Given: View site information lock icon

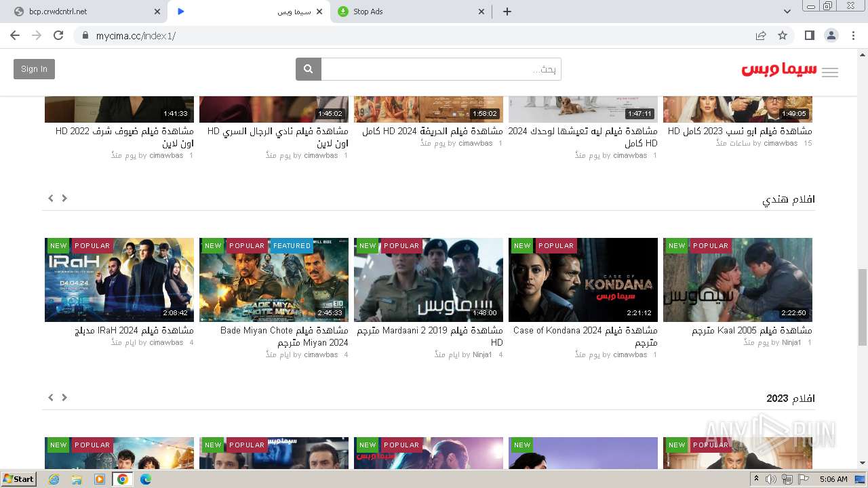Looking at the screenshot, I should 85,35.
